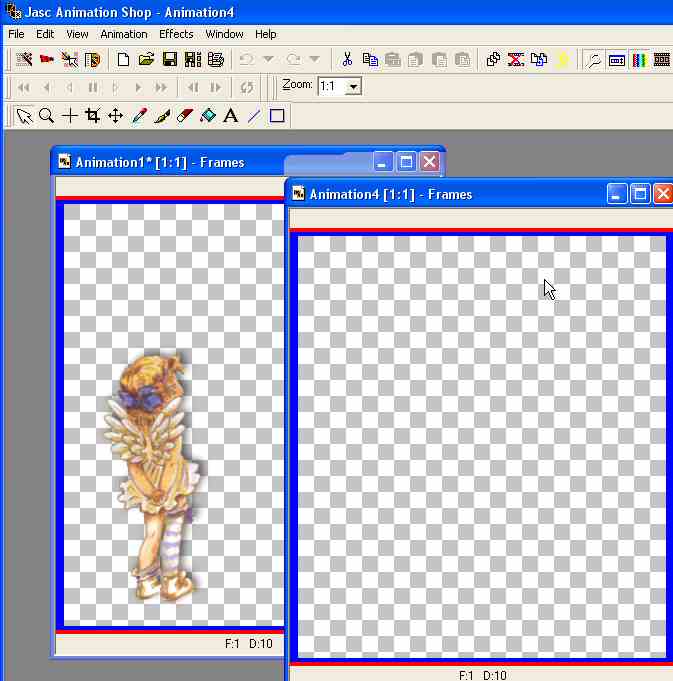The height and width of the screenshot is (681, 673).
Task: Minimize the Animation4 window
Action: [x=617, y=194]
